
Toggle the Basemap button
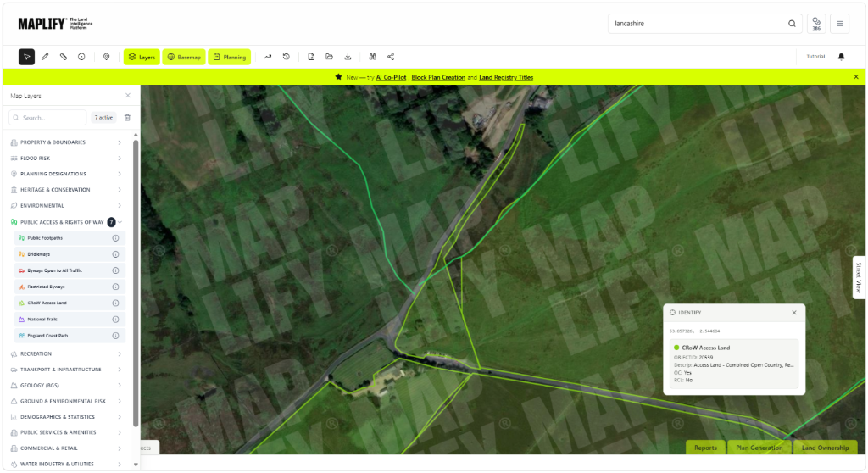184,57
